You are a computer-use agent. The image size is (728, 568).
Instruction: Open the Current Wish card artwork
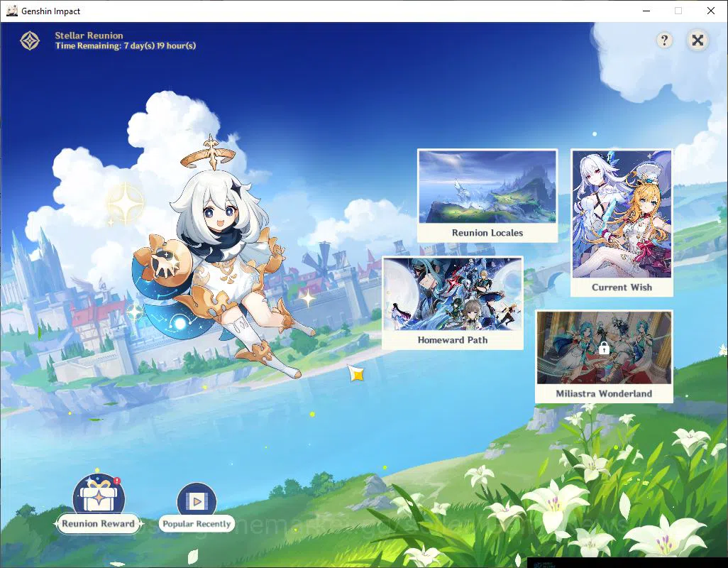[x=622, y=214]
